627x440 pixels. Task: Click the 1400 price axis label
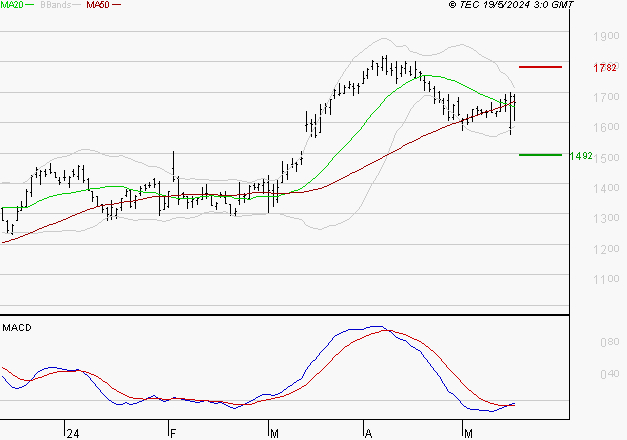(606, 188)
